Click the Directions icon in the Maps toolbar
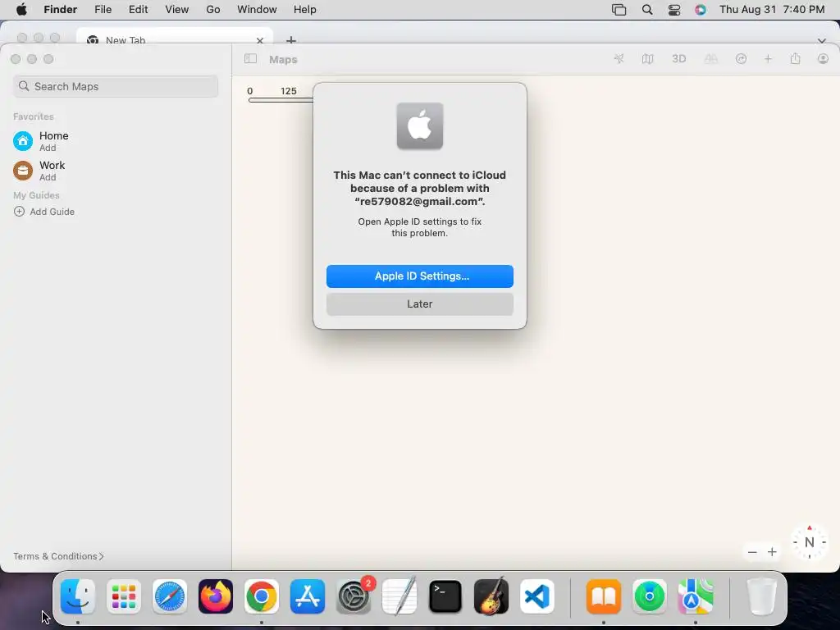The image size is (840, 630). (x=741, y=59)
